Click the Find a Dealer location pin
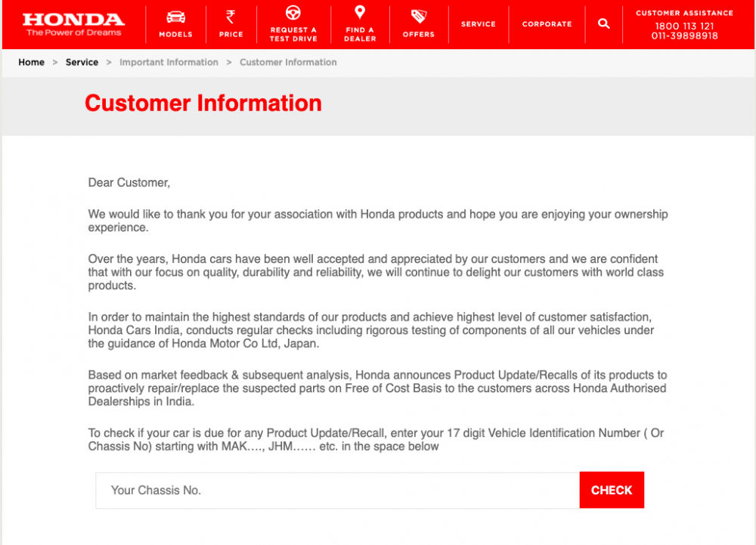Viewport: 756px width, 545px height. tap(360, 12)
